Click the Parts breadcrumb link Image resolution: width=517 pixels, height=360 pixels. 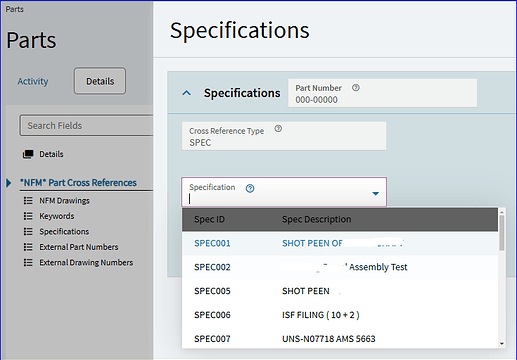pyautogui.click(x=15, y=9)
